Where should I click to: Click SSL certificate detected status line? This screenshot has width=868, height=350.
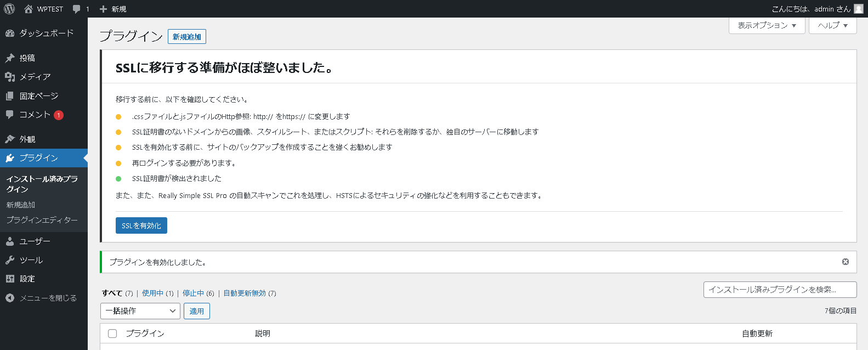tap(177, 178)
